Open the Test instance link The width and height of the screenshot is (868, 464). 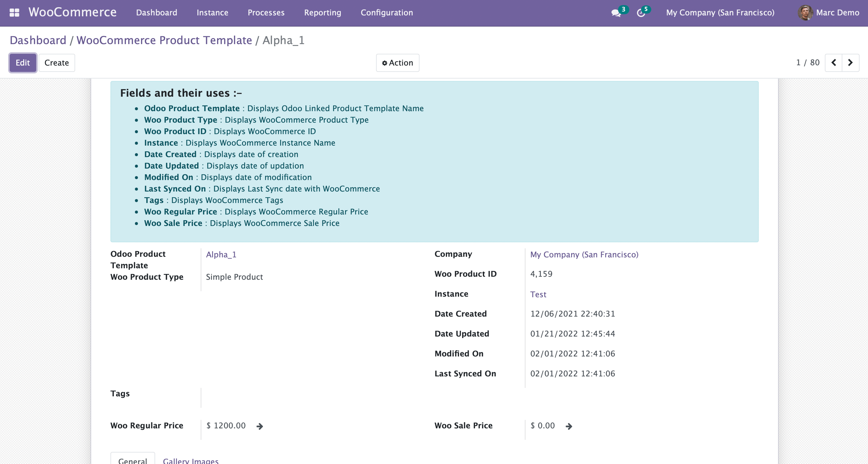point(538,295)
